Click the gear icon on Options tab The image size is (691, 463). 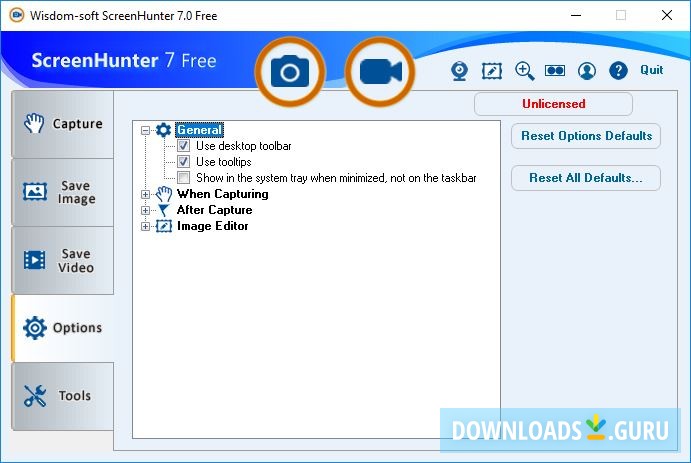35,328
